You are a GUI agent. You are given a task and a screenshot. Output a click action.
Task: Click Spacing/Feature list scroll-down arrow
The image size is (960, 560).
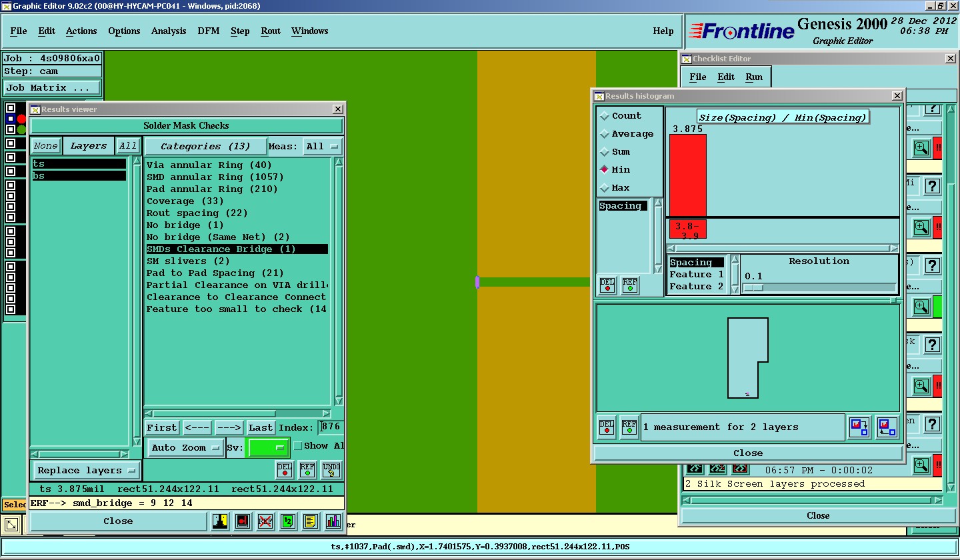735,289
